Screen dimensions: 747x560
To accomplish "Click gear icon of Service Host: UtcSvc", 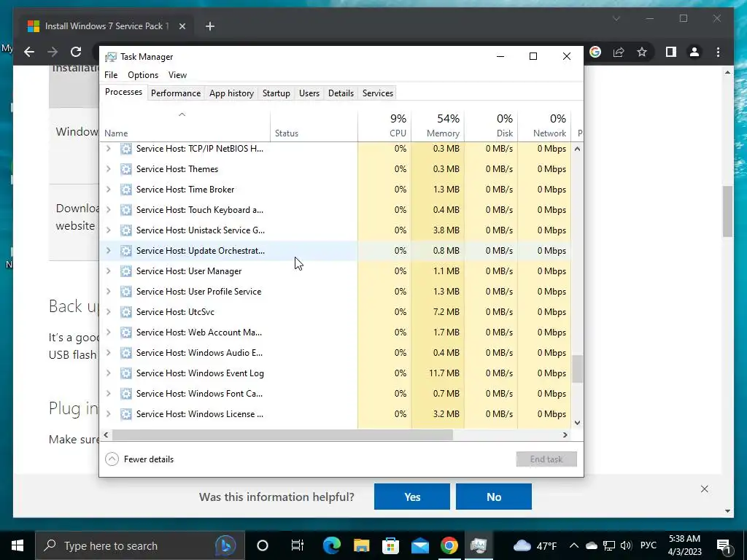I will point(125,312).
